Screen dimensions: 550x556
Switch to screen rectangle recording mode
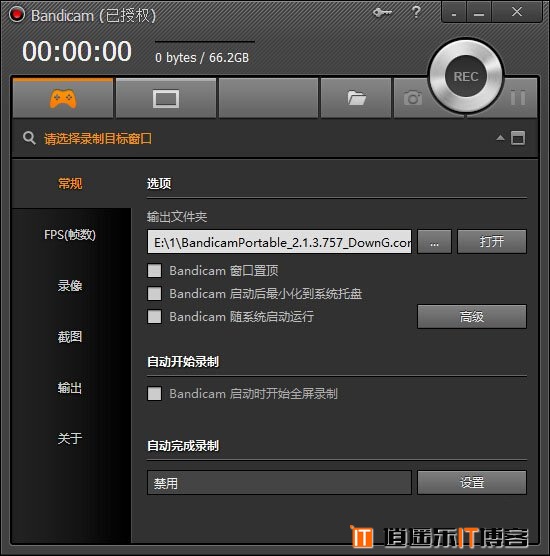click(166, 98)
